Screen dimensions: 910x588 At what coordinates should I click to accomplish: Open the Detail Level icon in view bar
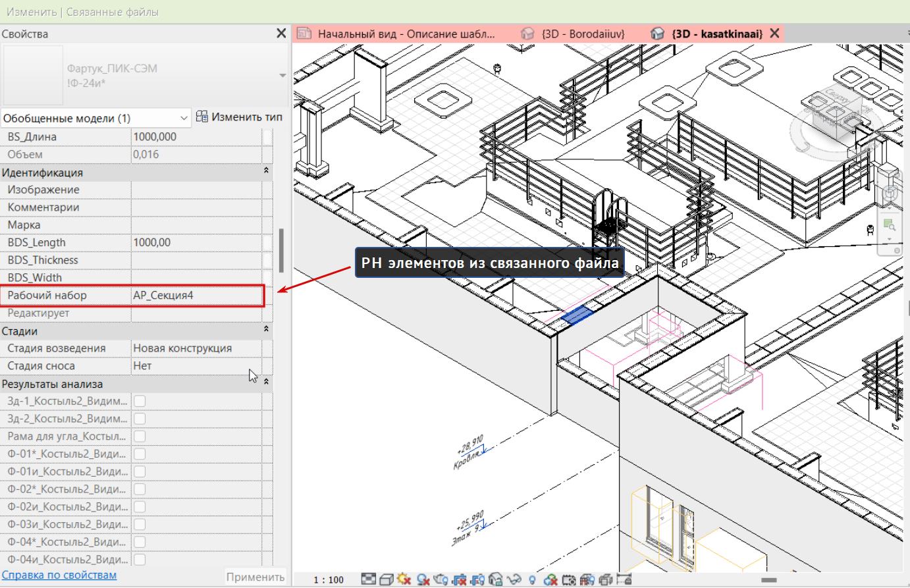[x=369, y=579]
